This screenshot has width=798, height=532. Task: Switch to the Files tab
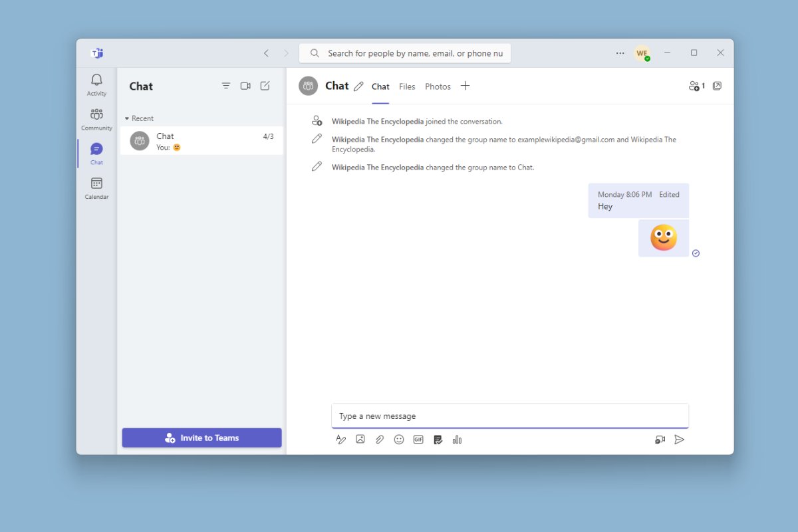(x=407, y=86)
